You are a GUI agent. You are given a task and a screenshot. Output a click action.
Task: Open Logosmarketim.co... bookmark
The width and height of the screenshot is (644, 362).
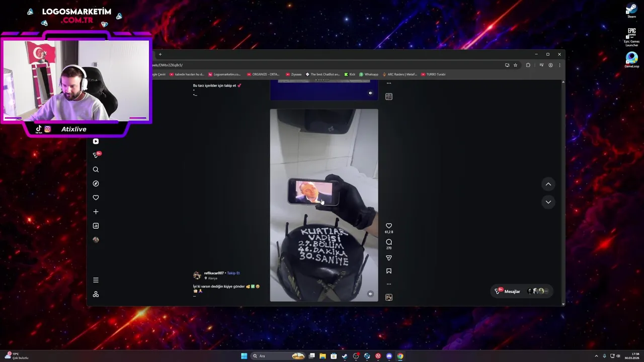click(x=224, y=74)
